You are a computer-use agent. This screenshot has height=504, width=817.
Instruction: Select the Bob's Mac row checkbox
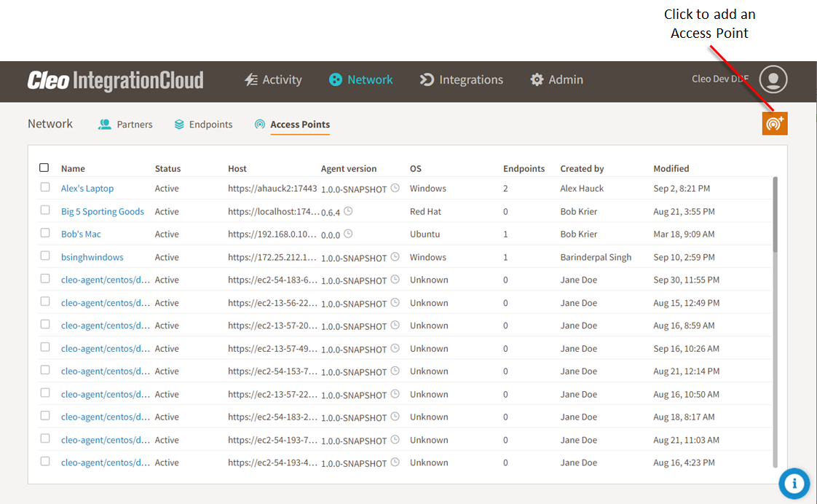tap(45, 233)
